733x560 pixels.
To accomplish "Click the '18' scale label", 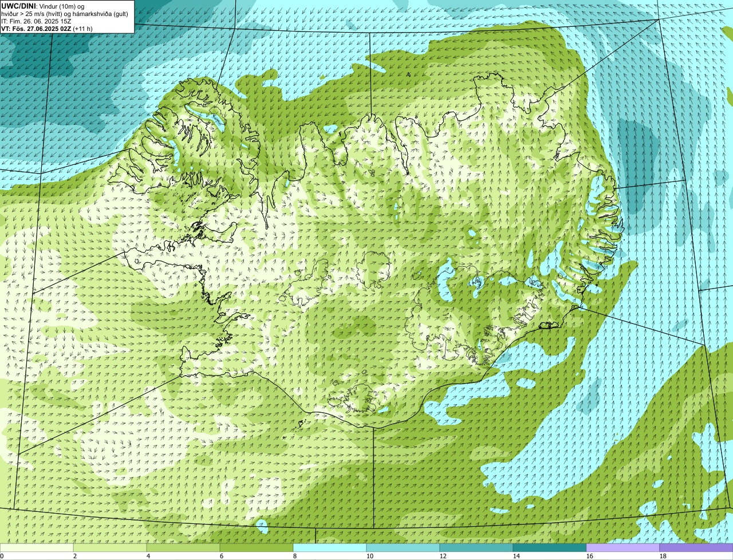I will pos(663,556).
